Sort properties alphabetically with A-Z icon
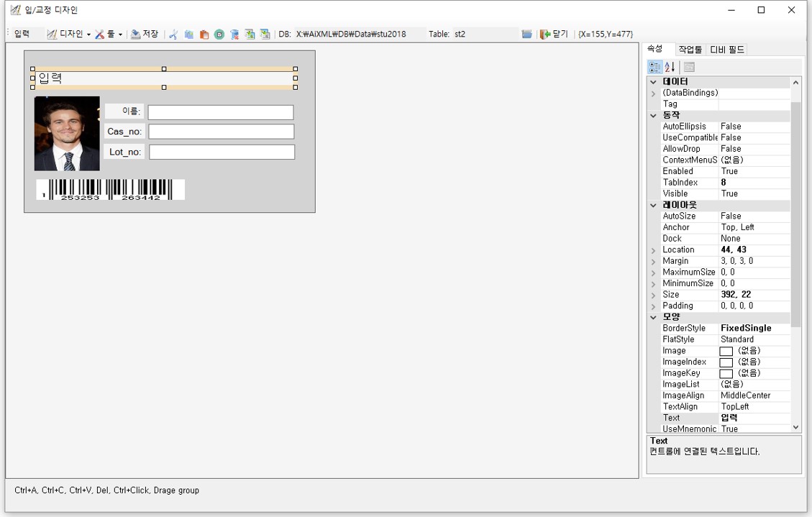The image size is (812, 517). (670, 67)
